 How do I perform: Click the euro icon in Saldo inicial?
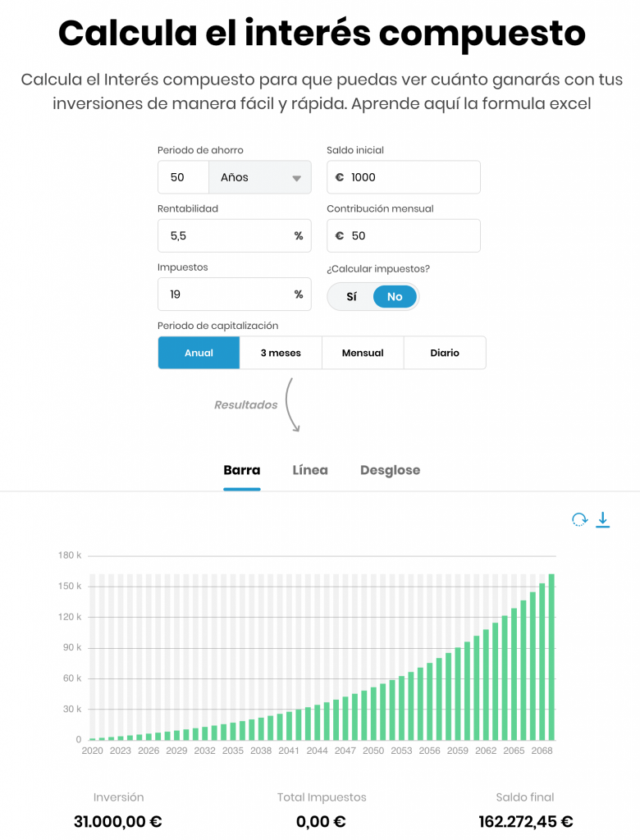tap(340, 177)
